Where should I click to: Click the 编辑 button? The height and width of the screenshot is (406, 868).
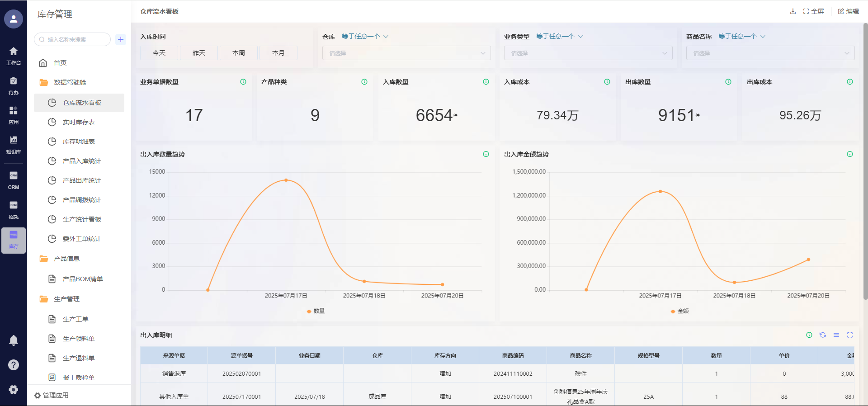pyautogui.click(x=849, y=11)
